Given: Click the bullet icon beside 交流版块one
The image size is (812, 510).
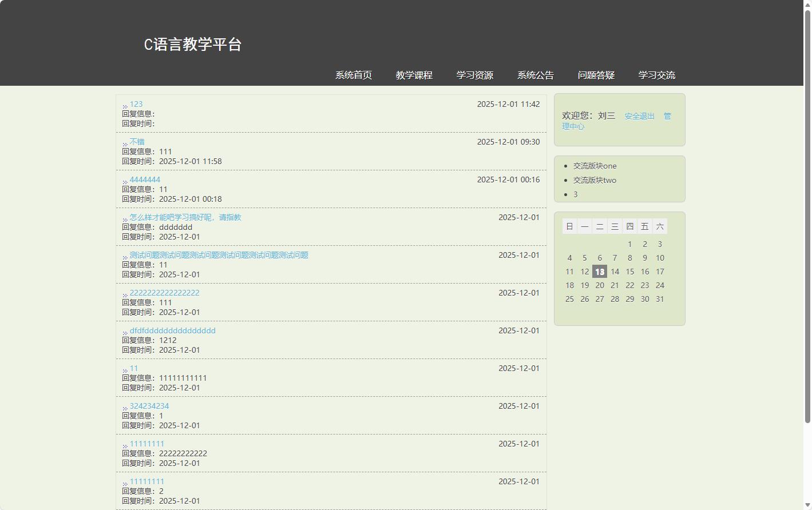Looking at the screenshot, I should click(x=565, y=166).
